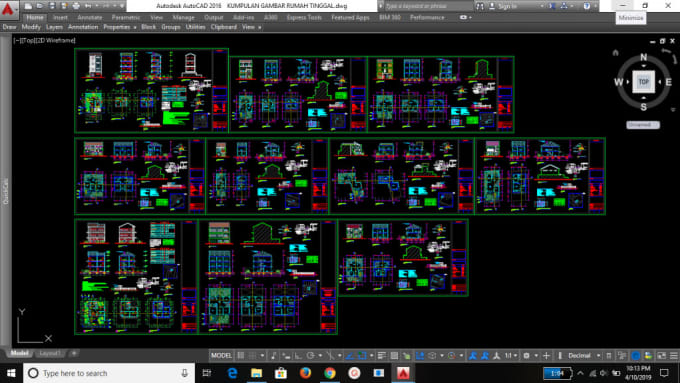Toggle the drawing Grid display in status bar

pyautogui.click(x=241, y=356)
